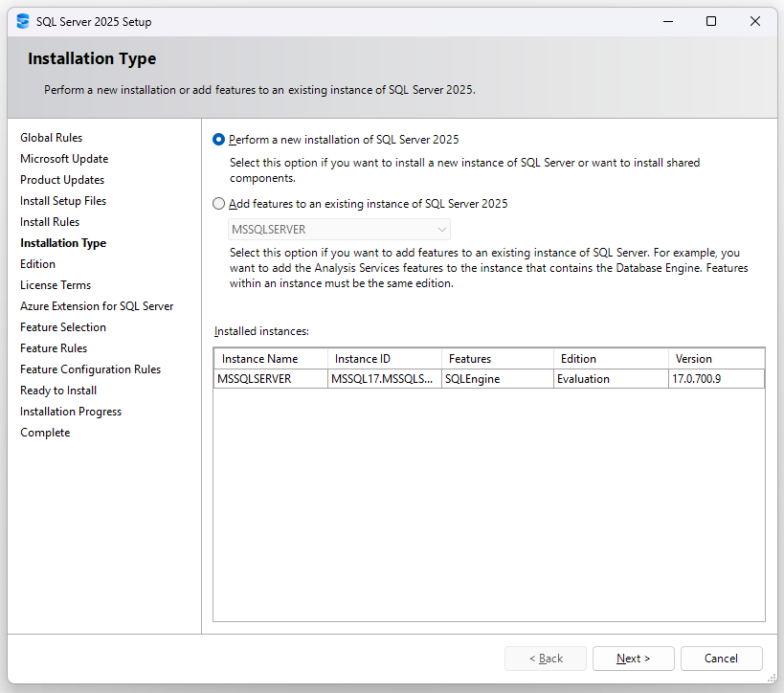Open the Installation Progress step
The height and width of the screenshot is (693, 784).
click(x=70, y=411)
